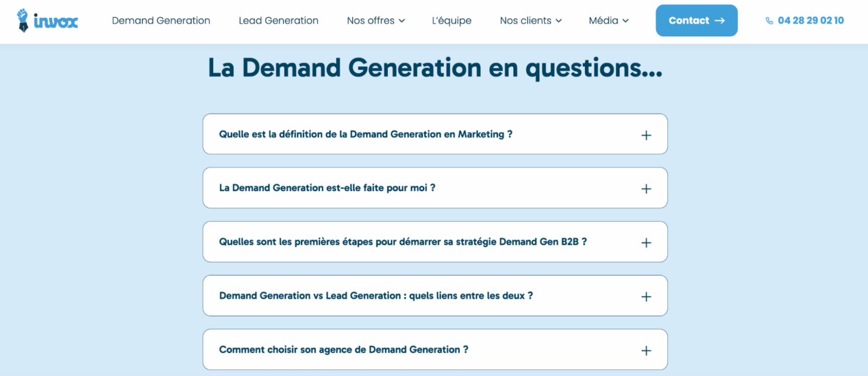This screenshot has width=868, height=376.
Task: Expand plus icon for 'premières étapes' question
Action: click(646, 243)
